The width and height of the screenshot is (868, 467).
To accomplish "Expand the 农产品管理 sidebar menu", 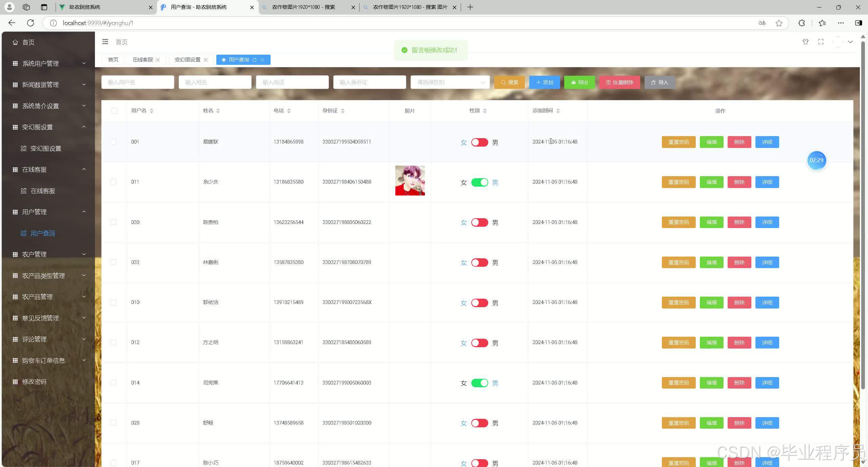I will pyautogui.click(x=48, y=297).
